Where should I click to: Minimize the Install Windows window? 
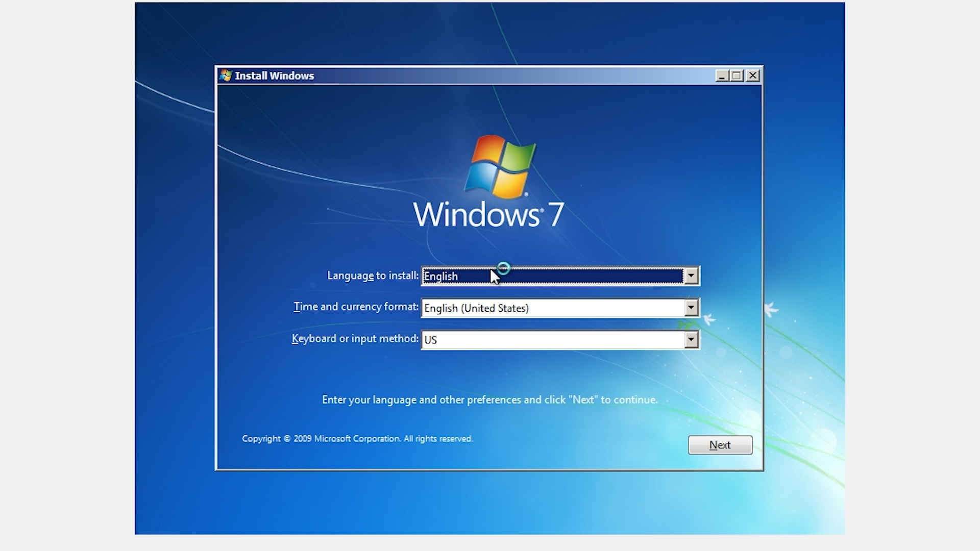[722, 76]
